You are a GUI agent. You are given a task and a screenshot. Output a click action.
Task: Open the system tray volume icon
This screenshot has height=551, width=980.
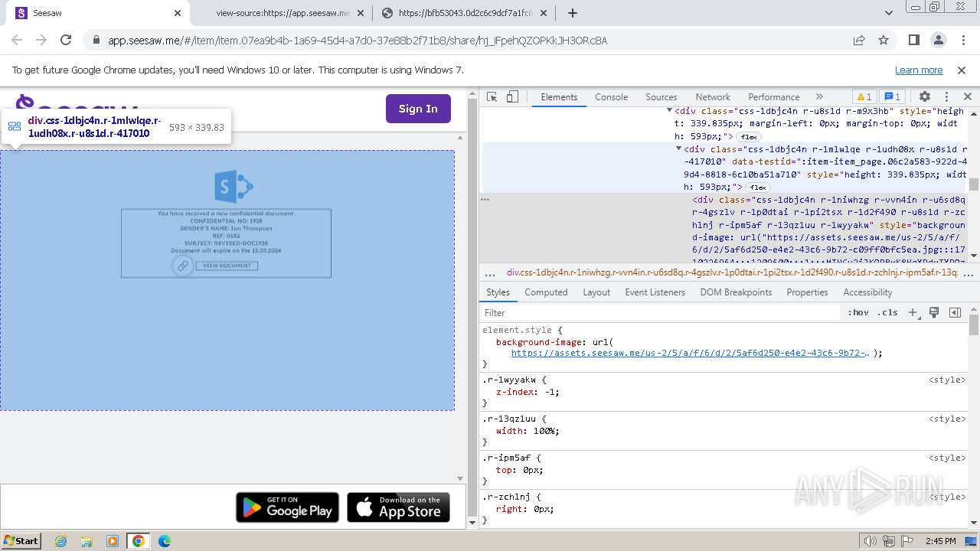870,541
